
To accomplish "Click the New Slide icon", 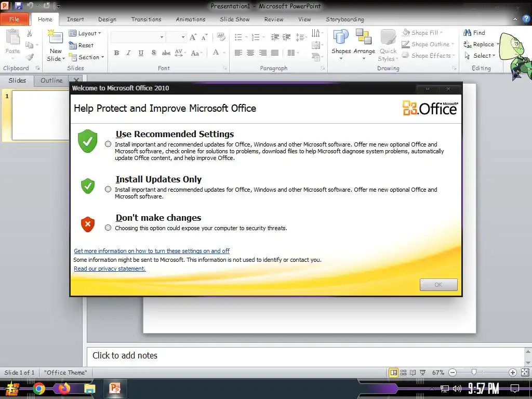I will tap(55, 37).
